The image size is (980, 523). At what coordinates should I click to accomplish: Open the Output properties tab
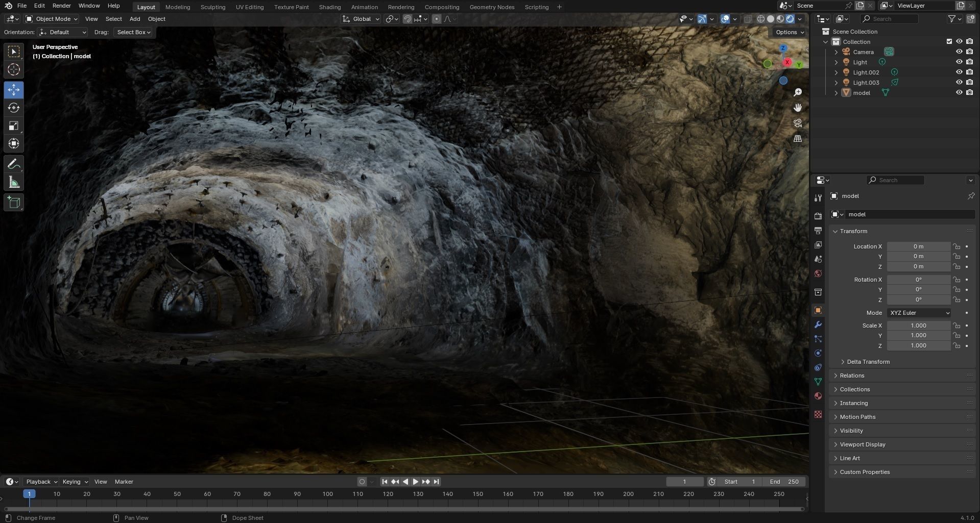tap(818, 231)
